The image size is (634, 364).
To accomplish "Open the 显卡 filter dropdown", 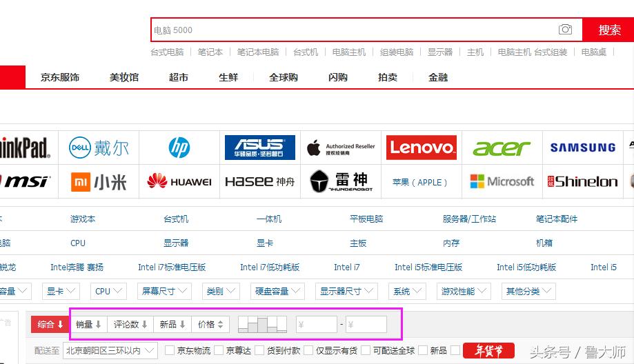I will (61, 292).
